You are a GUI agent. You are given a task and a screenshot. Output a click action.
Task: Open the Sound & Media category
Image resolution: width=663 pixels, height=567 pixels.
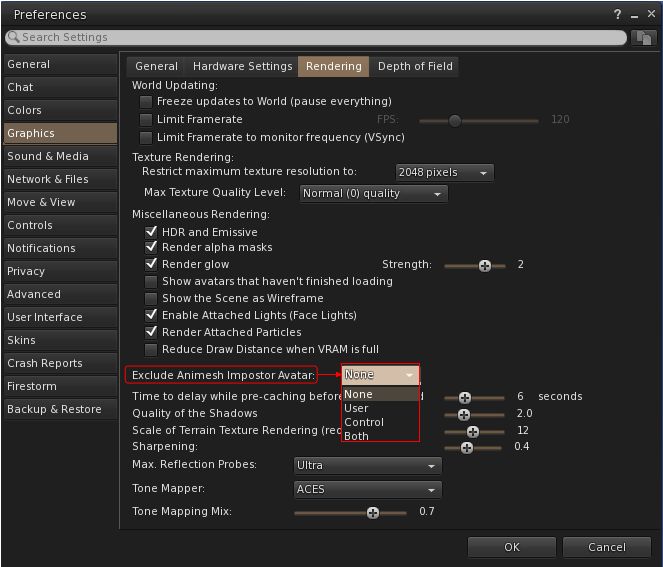48,156
